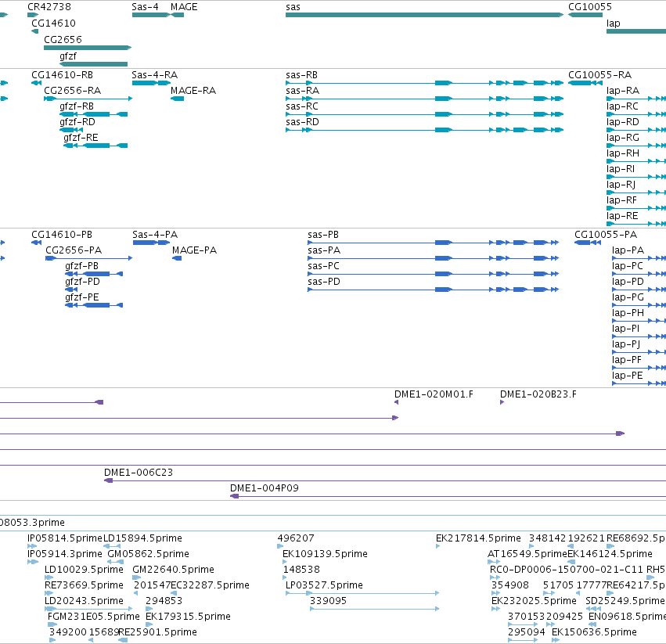Screen dimensions: 666x644
Task: Select the CR42738 gene label
Action: click(49, 7)
